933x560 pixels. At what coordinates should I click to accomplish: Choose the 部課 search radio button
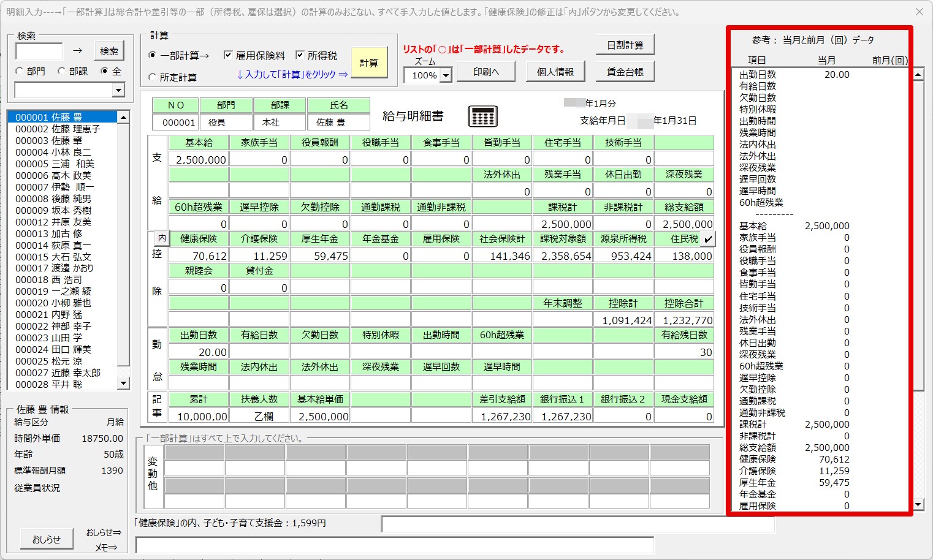coord(61,71)
